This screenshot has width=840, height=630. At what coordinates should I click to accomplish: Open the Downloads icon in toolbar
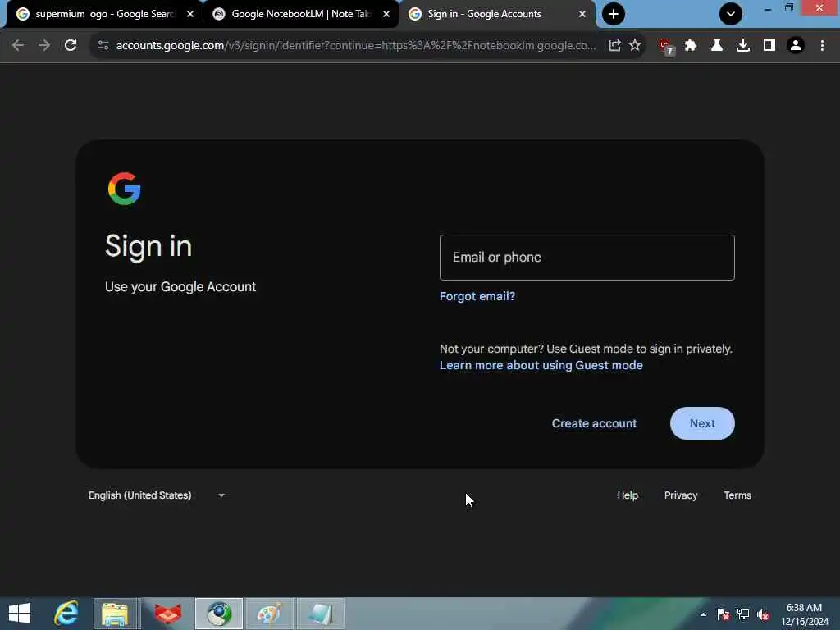click(743, 46)
